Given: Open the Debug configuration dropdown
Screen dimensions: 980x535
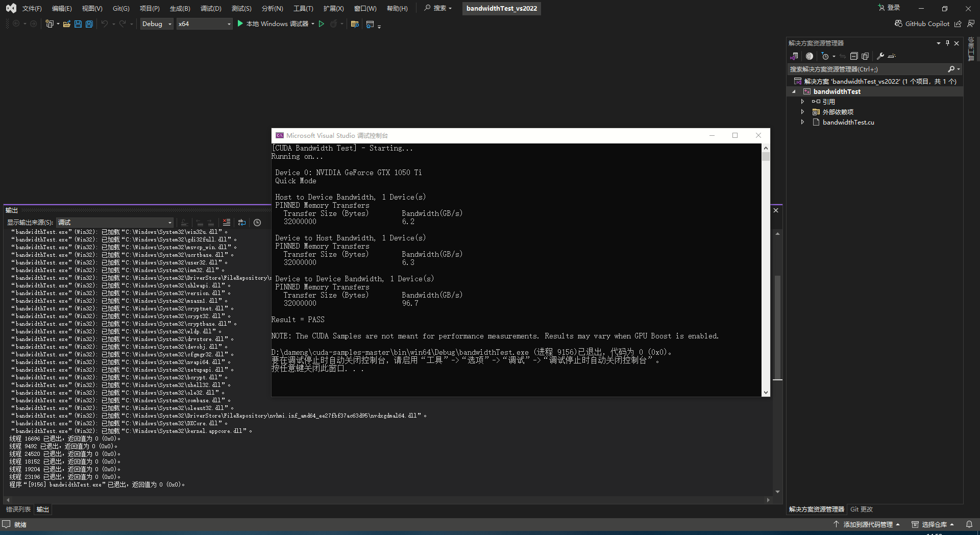Looking at the screenshot, I should [x=156, y=23].
